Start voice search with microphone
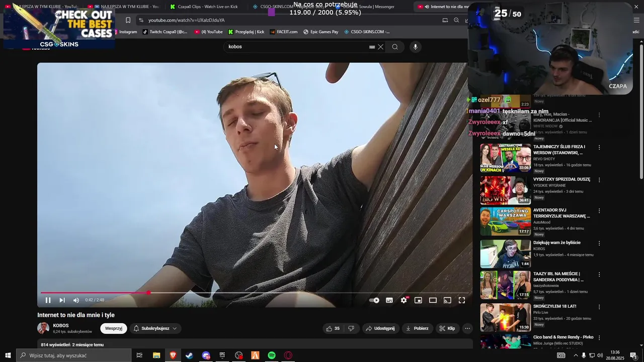The width and height of the screenshot is (644, 362). click(x=415, y=47)
